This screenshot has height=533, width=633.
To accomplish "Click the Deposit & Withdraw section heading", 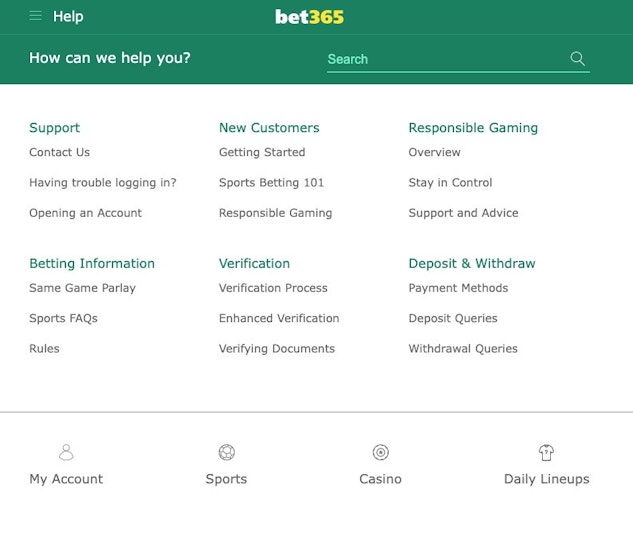I will pos(472,264).
